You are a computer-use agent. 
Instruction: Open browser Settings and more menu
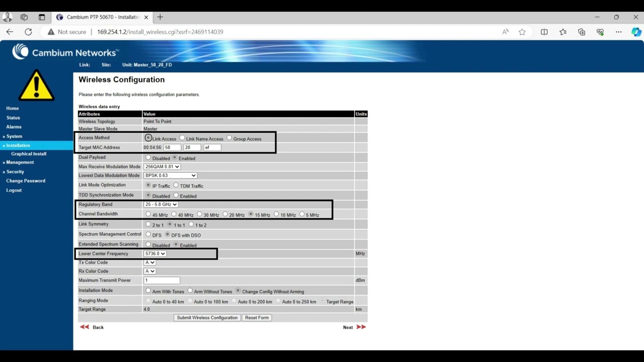(x=619, y=32)
